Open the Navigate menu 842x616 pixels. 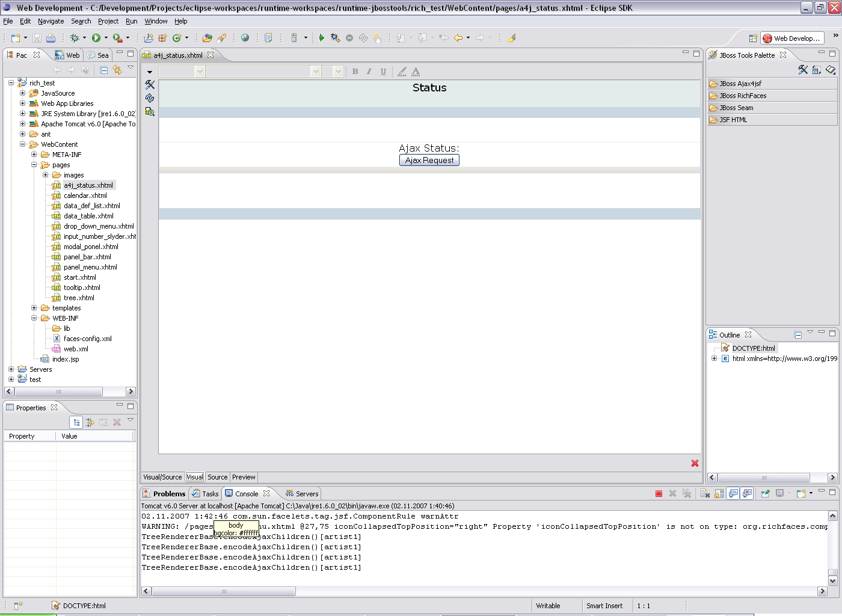51,21
